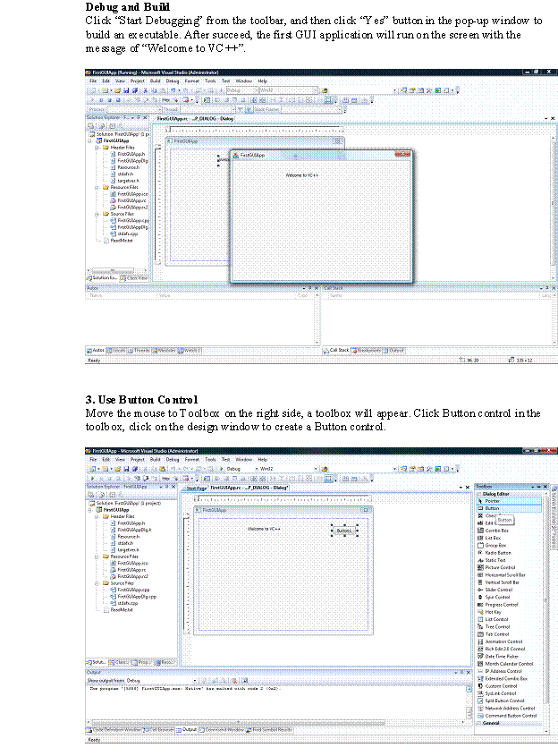Open the Server Explorer side tab

tap(554, 505)
